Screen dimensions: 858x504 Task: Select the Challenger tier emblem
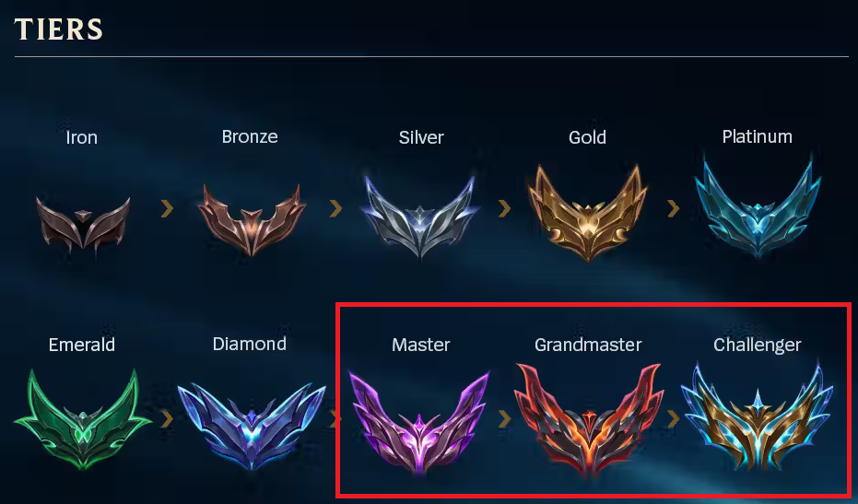pos(758,416)
